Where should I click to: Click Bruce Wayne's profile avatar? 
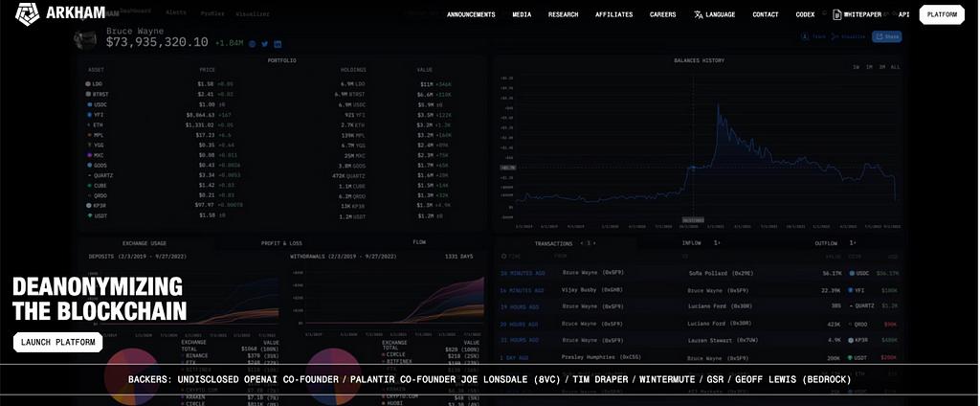pos(85,39)
